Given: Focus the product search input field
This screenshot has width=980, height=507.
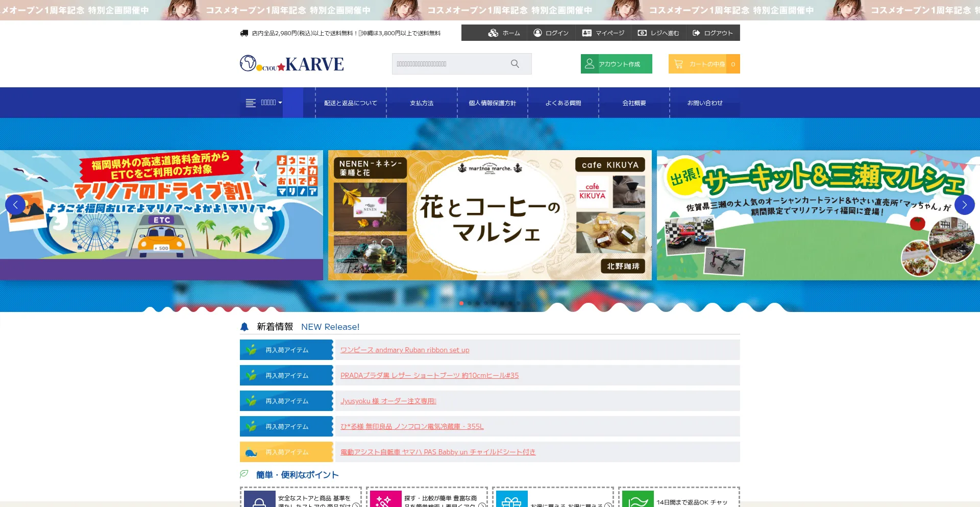Looking at the screenshot, I should (x=449, y=64).
